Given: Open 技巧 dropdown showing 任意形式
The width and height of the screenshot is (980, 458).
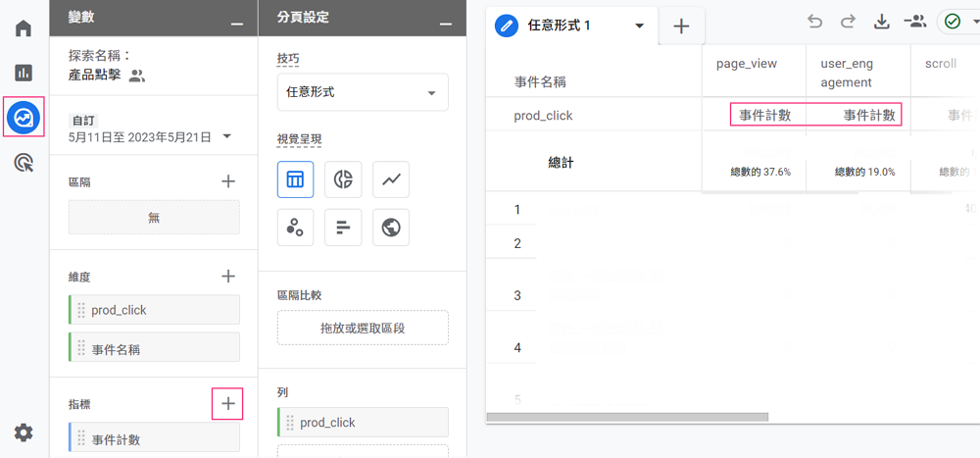Looking at the screenshot, I should [x=363, y=92].
